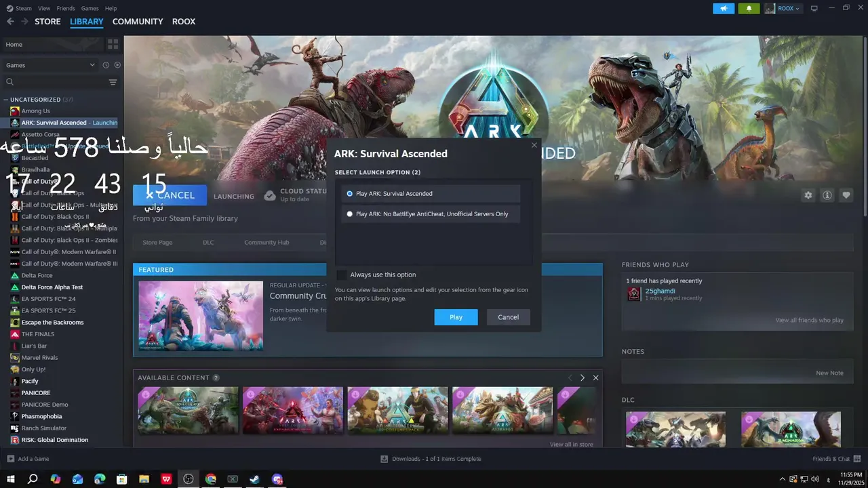868x488 pixels.
Task: Open the game info icon
Action: 827,195
